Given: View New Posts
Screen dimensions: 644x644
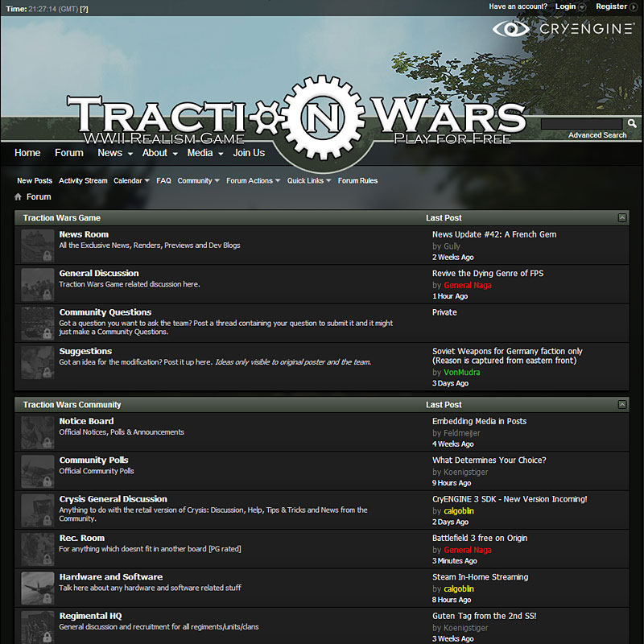Looking at the screenshot, I should [x=35, y=180].
